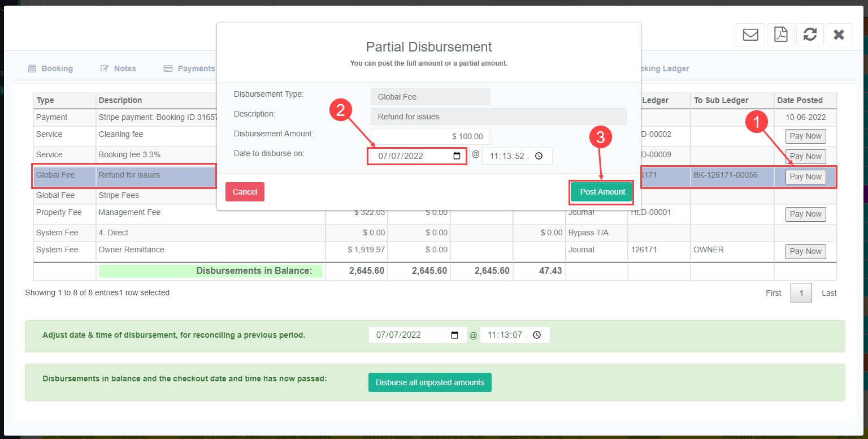The image size is (868, 439).
Task: Click clock icon in partial disbursement time
Action: (x=539, y=156)
